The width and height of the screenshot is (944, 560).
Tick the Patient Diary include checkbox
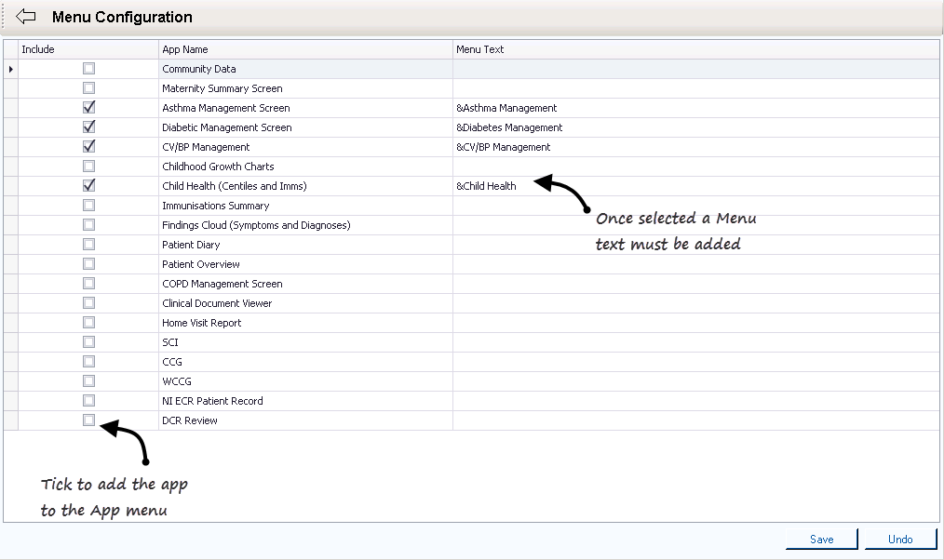88,245
